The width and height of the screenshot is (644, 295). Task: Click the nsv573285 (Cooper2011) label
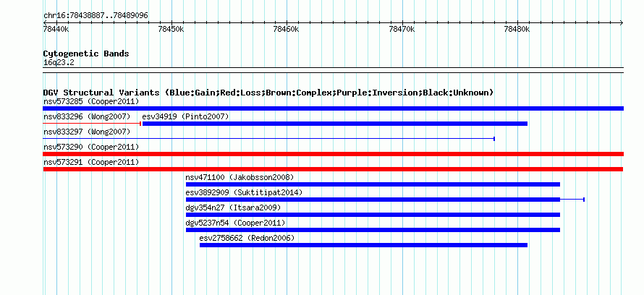click(x=91, y=101)
